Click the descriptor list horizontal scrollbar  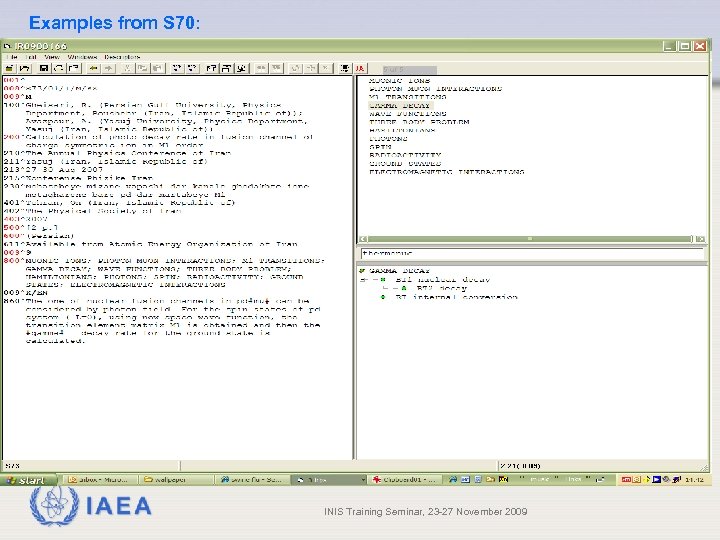click(x=530, y=239)
